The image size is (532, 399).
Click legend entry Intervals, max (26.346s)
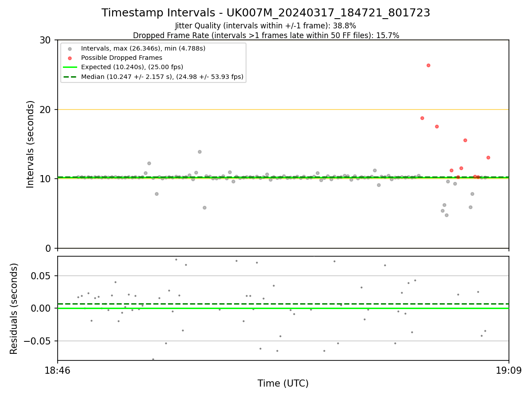pos(143,48)
